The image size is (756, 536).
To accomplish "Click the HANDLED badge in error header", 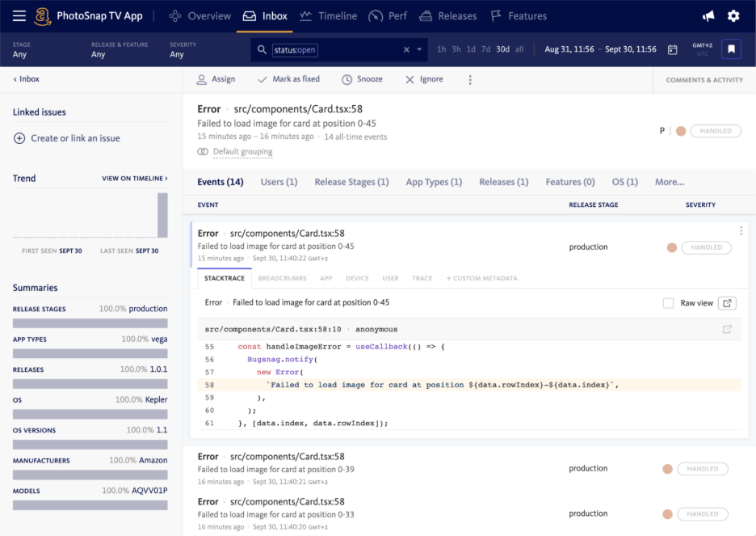I will point(716,131).
